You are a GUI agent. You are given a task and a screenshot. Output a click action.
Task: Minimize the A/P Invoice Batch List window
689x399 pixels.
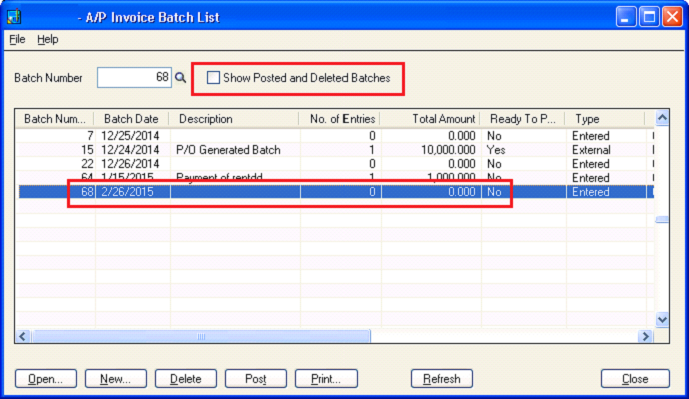pos(625,17)
